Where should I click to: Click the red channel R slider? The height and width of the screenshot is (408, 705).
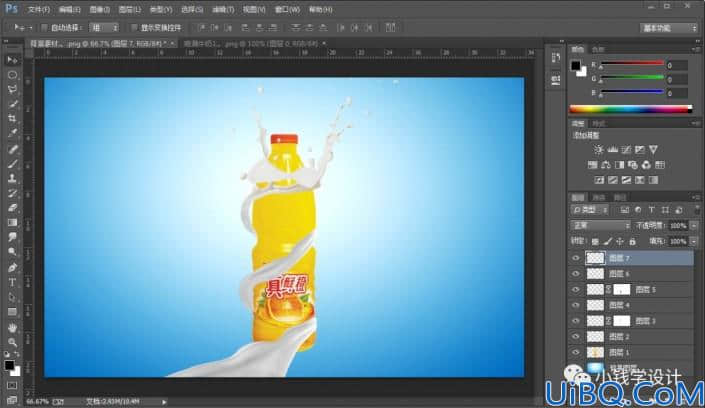pyautogui.click(x=632, y=65)
